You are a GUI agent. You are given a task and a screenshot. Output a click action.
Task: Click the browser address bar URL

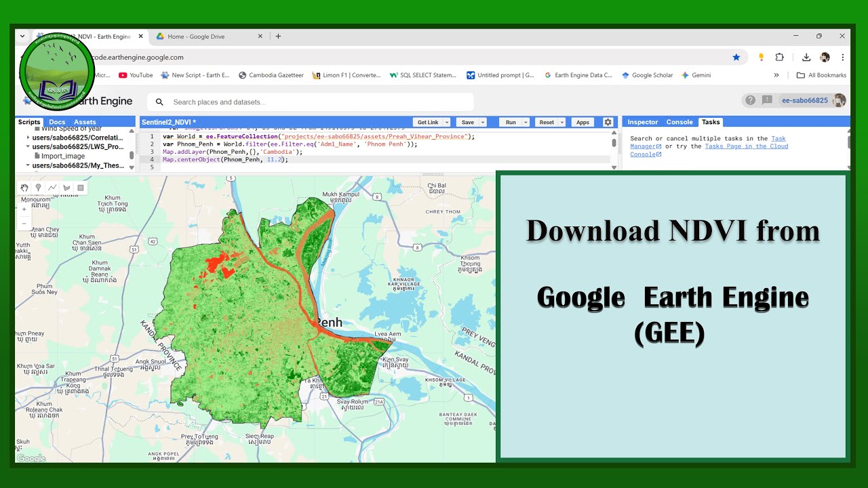coord(138,58)
